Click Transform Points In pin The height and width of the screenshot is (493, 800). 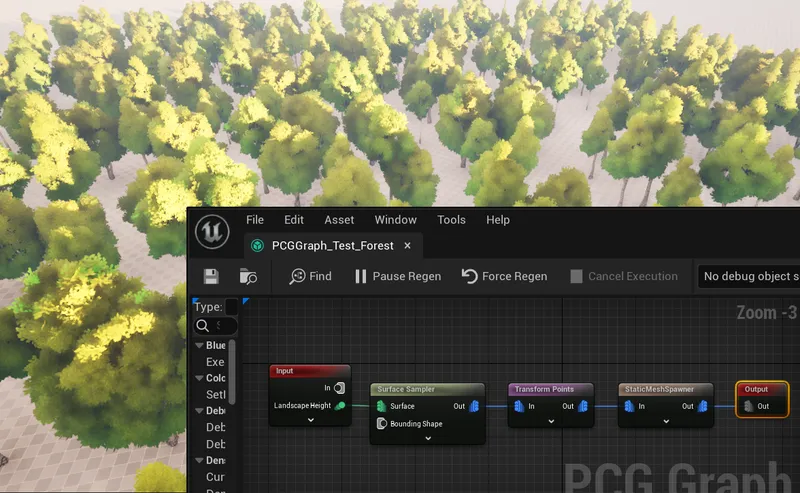coord(519,406)
